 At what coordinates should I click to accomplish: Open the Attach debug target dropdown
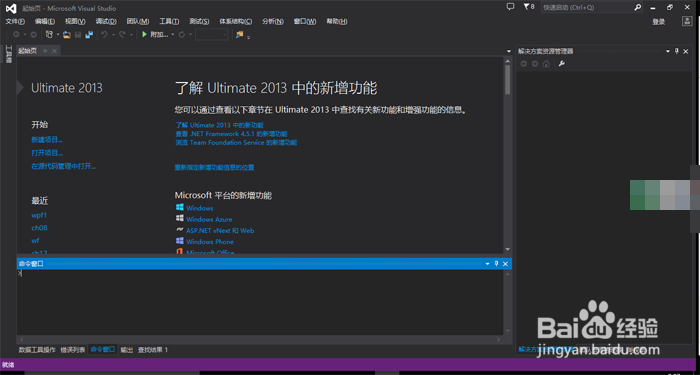(172, 34)
